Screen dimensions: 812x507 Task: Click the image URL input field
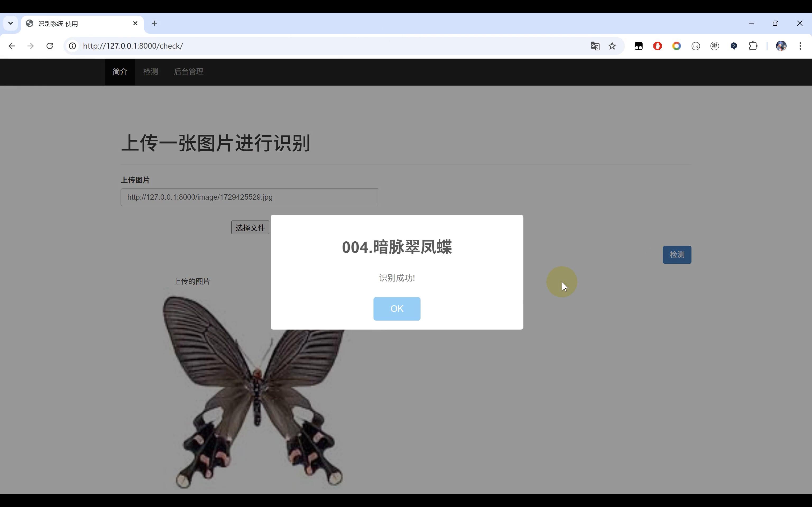(249, 197)
